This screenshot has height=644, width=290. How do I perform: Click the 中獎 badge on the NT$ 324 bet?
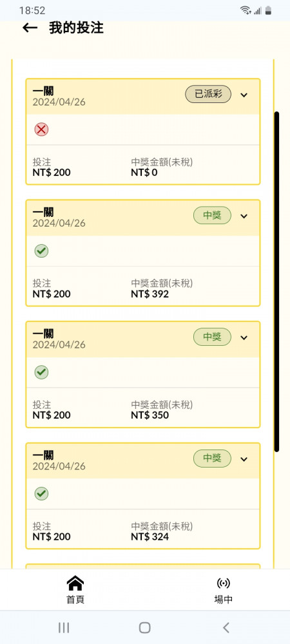[213, 459]
